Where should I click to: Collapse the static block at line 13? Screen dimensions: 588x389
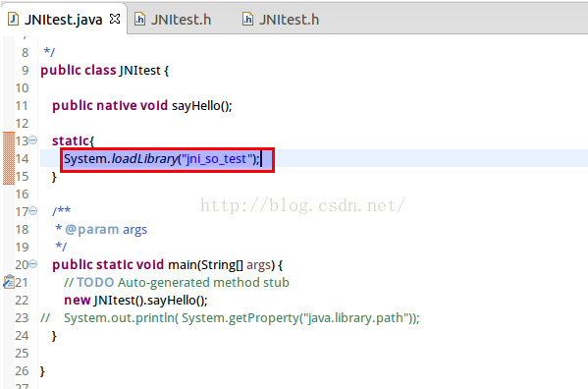pos(33,140)
